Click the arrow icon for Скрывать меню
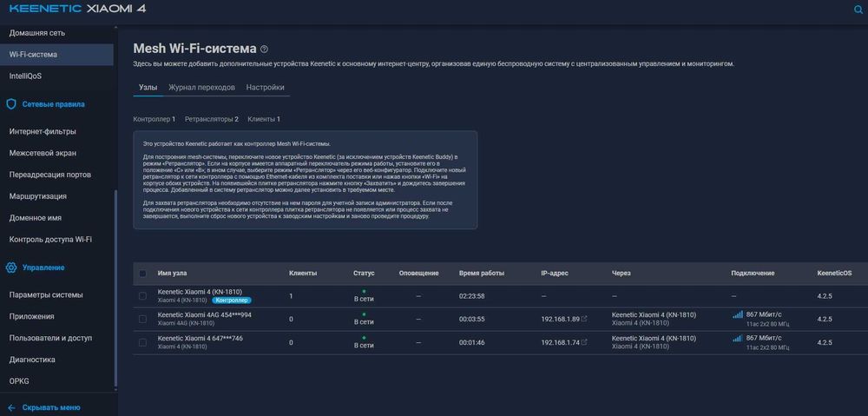This screenshot has width=868, height=416. pyautogui.click(x=11, y=407)
